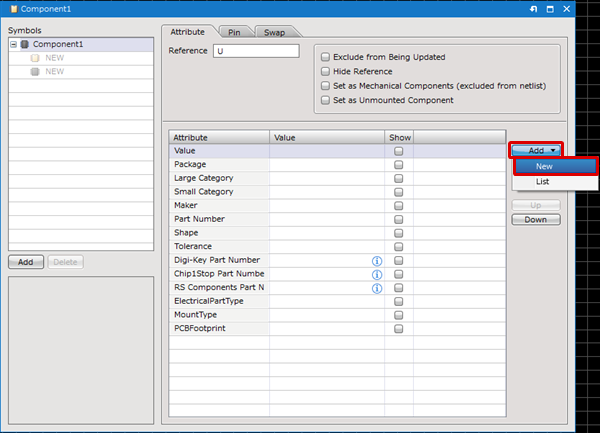This screenshot has height=433, width=600.
Task: Click the Chip1Stop Part Number info icon
Action: [x=377, y=274]
